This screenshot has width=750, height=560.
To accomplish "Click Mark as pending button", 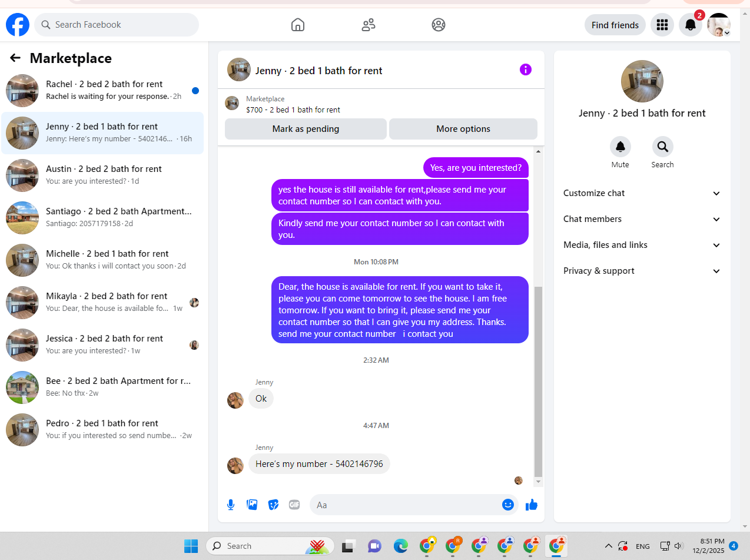I will pos(306,129).
